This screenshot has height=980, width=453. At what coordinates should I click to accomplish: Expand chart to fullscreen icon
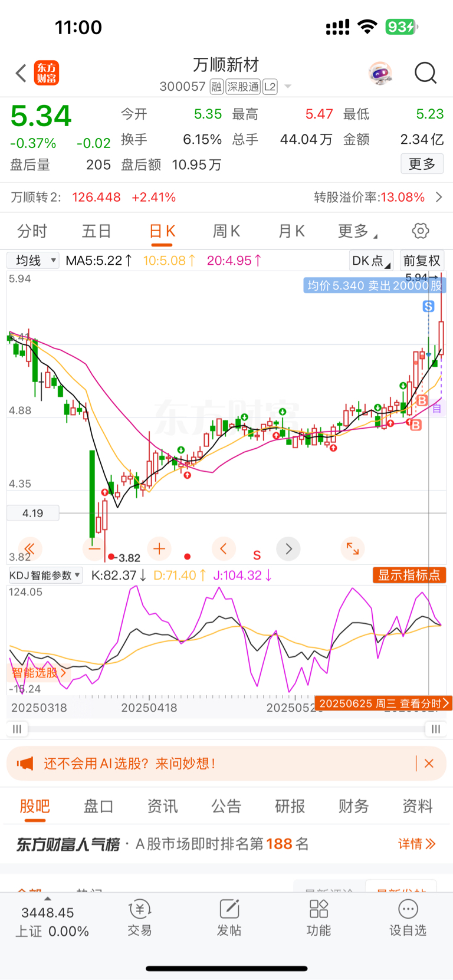coord(353,550)
